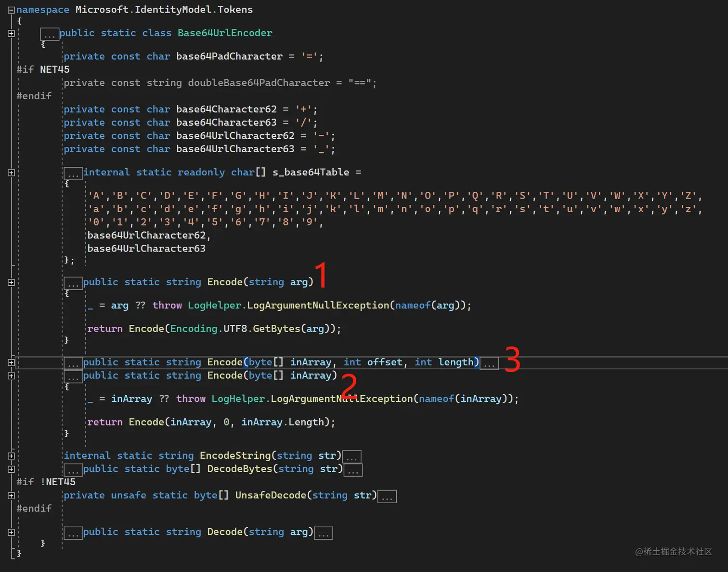Expand margin toggle for EncodeString method
Screen dimensions: 728x572
(x=11, y=456)
